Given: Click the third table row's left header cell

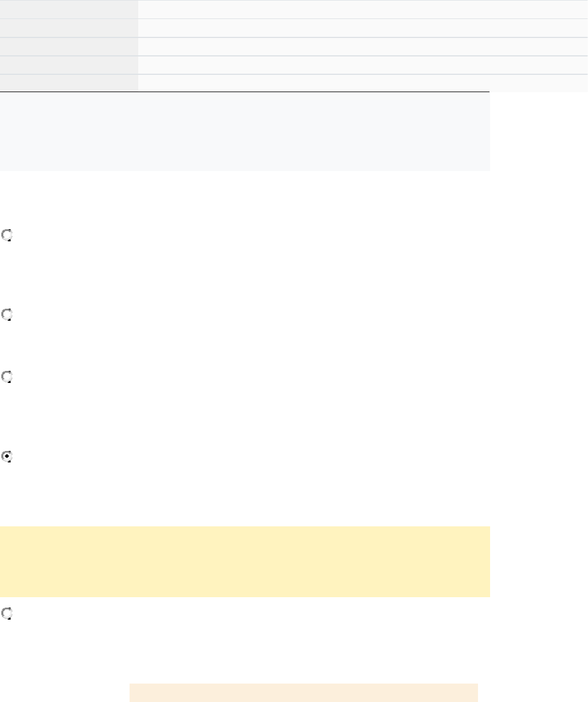Looking at the screenshot, I should click(x=69, y=47).
